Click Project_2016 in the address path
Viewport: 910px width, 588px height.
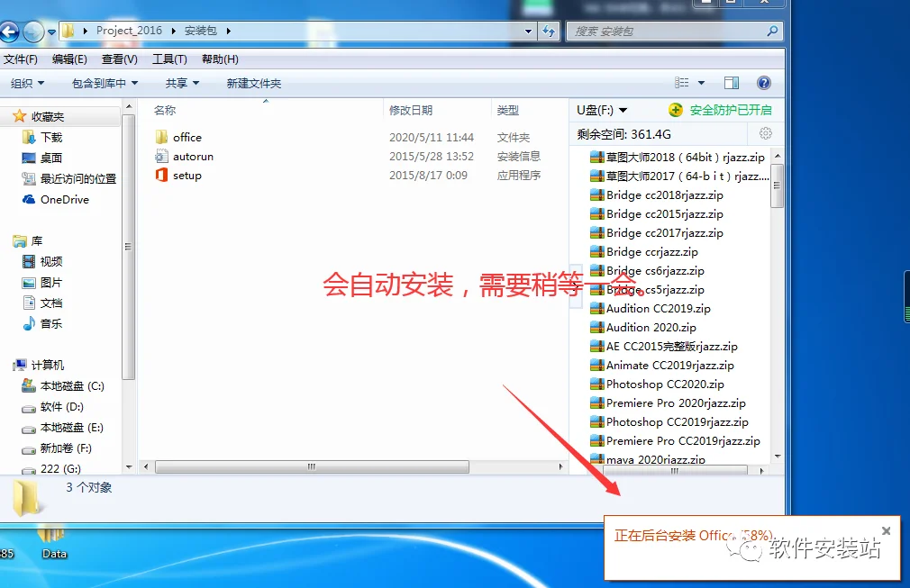pos(129,31)
